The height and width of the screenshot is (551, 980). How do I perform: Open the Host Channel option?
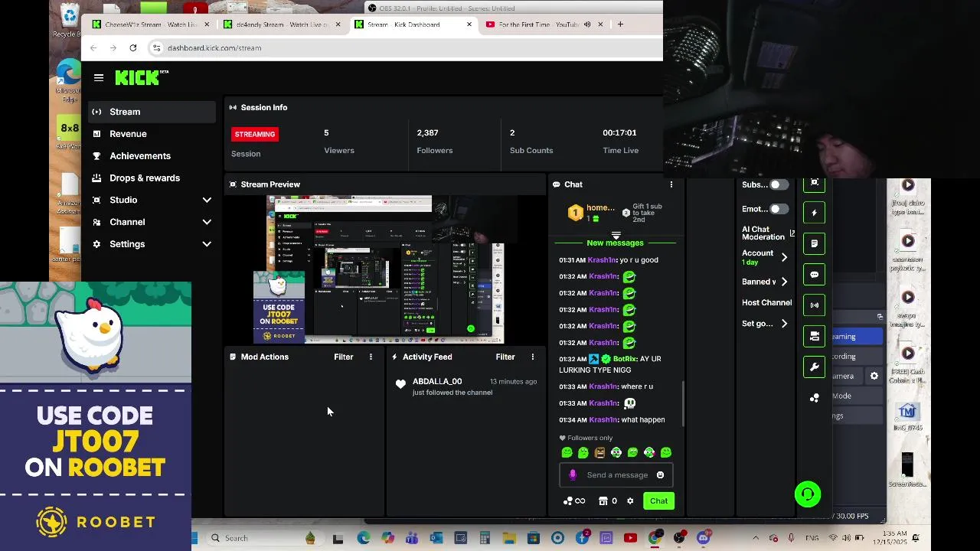(x=766, y=303)
